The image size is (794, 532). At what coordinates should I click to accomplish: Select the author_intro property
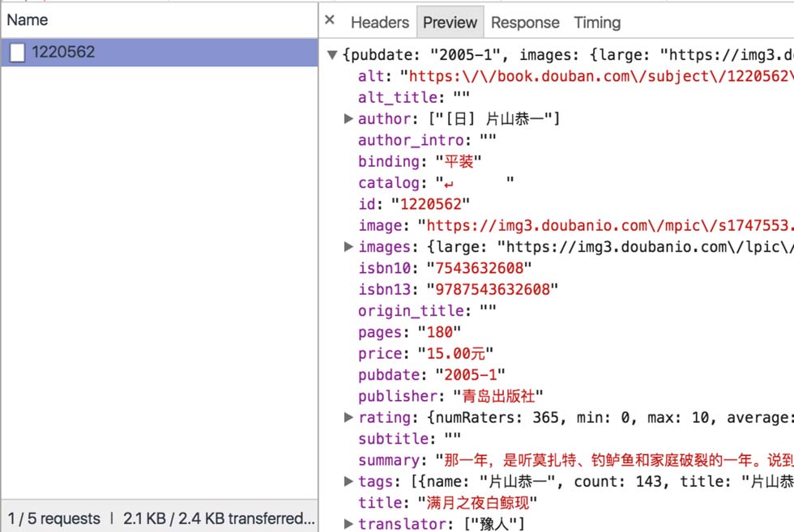click(x=411, y=140)
